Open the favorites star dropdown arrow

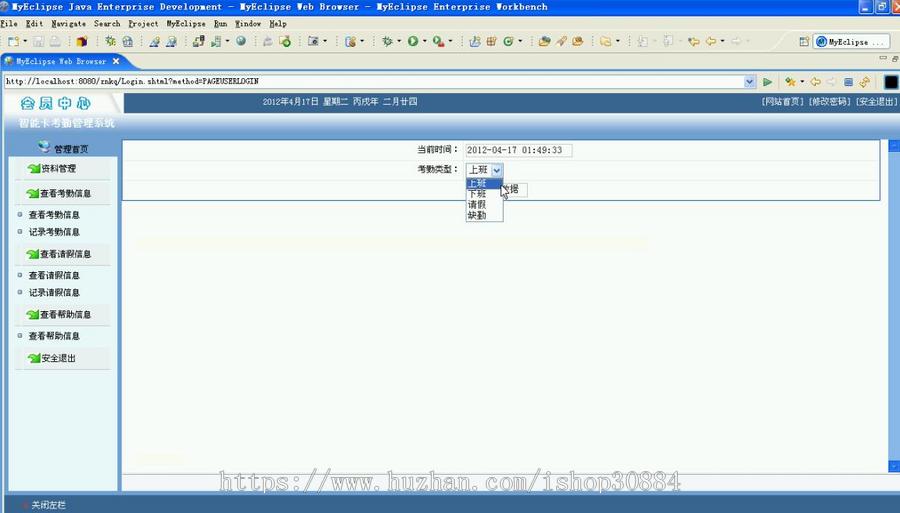[802, 82]
